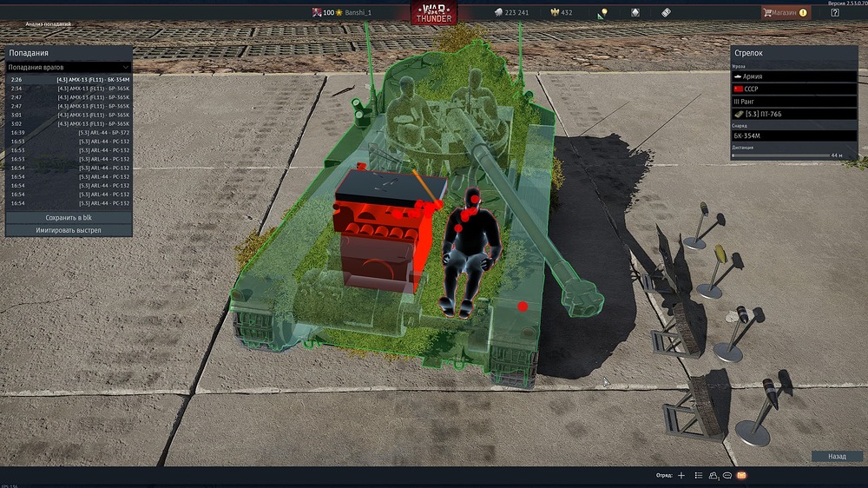Click the War Thunder logo
Viewport: 868px width, 488px height.
[x=434, y=13]
